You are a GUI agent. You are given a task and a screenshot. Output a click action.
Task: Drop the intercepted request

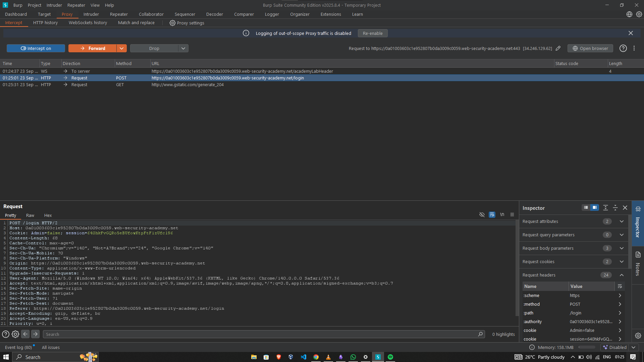[x=154, y=48]
